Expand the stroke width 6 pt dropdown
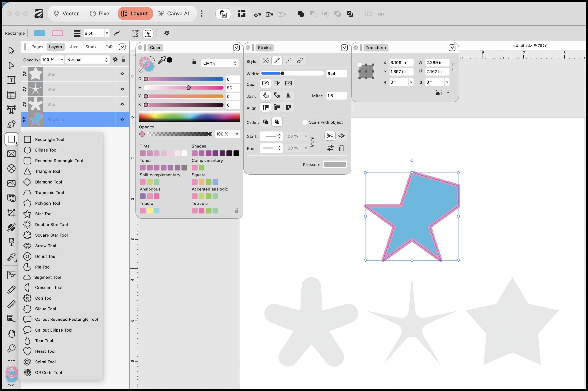 [107, 33]
